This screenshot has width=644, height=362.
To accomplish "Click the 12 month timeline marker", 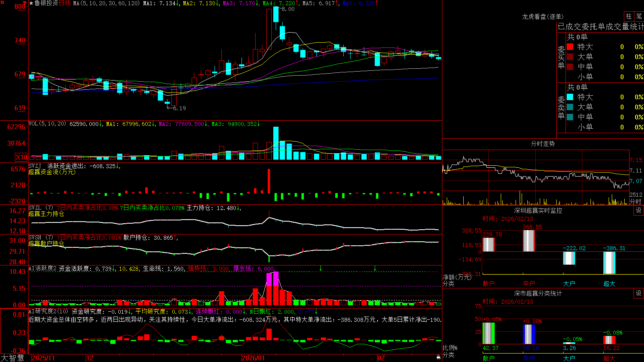I will (x=90, y=358).
